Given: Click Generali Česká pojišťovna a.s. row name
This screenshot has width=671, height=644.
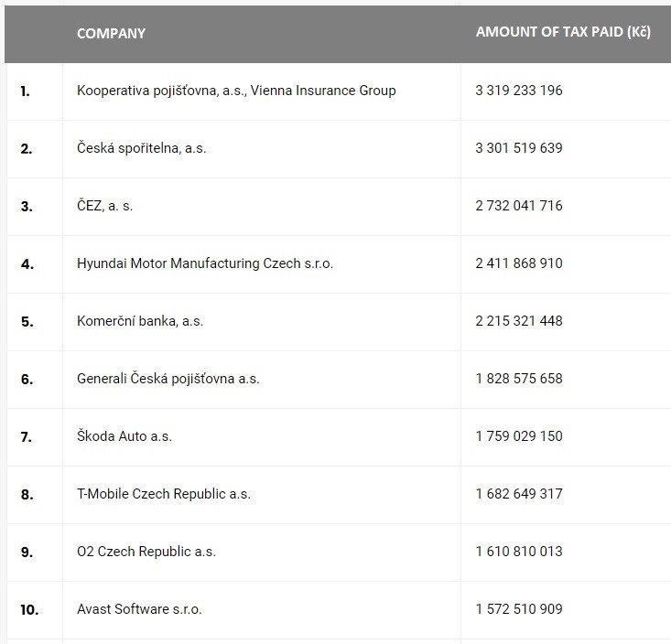Looking at the screenshot, I should tap(168, 379).
